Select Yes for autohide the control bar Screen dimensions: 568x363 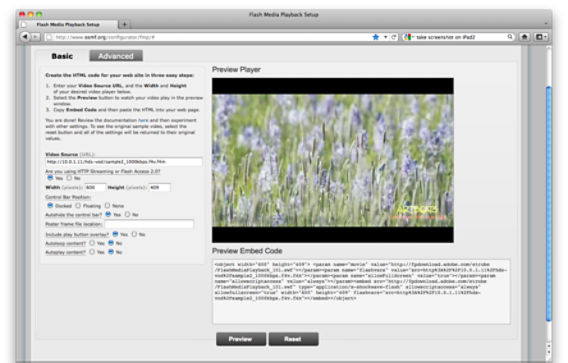(x=108, y=214)
